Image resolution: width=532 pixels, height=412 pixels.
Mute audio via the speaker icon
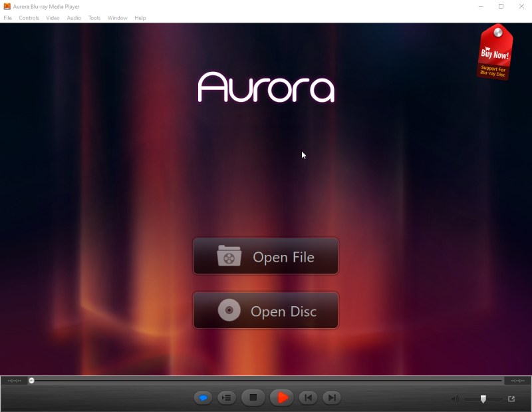455,399
